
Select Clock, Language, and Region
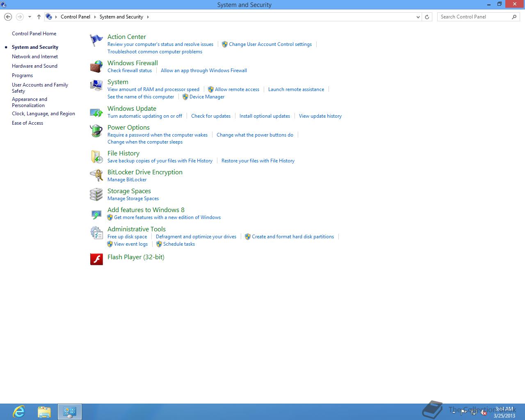43,114
